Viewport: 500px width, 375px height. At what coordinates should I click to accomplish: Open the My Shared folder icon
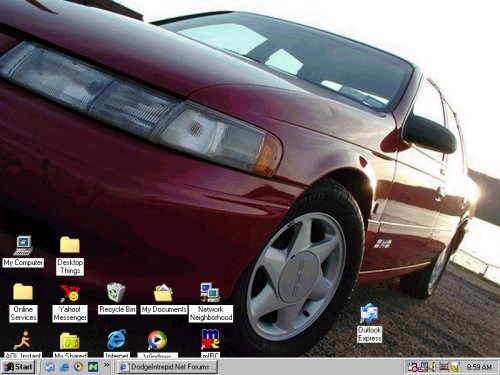coord(70,341)
